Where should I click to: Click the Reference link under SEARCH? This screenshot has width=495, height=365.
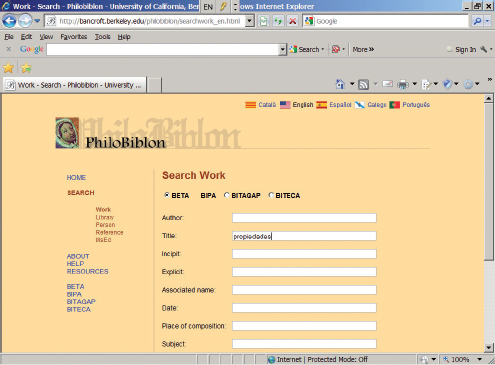click(x=109, y=232)
